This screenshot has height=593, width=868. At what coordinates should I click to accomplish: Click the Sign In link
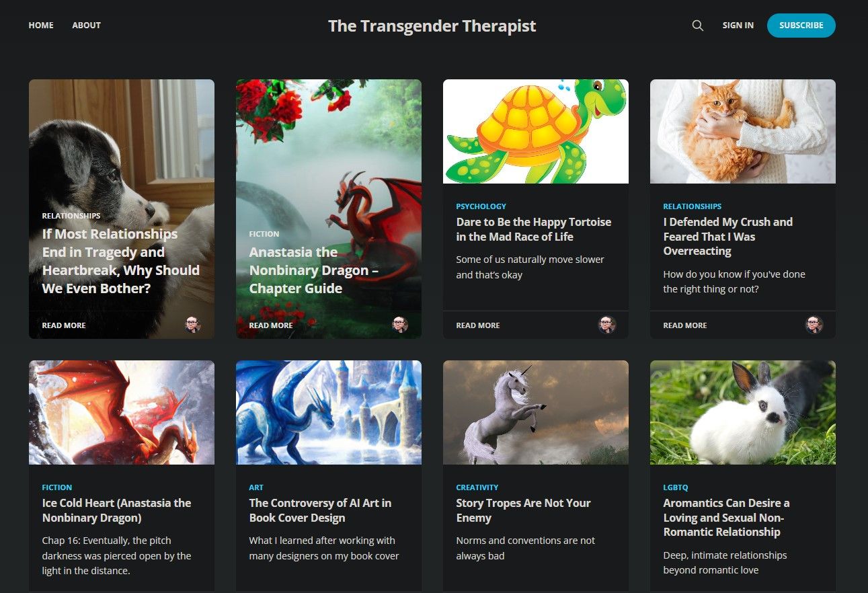coord(738,26)
